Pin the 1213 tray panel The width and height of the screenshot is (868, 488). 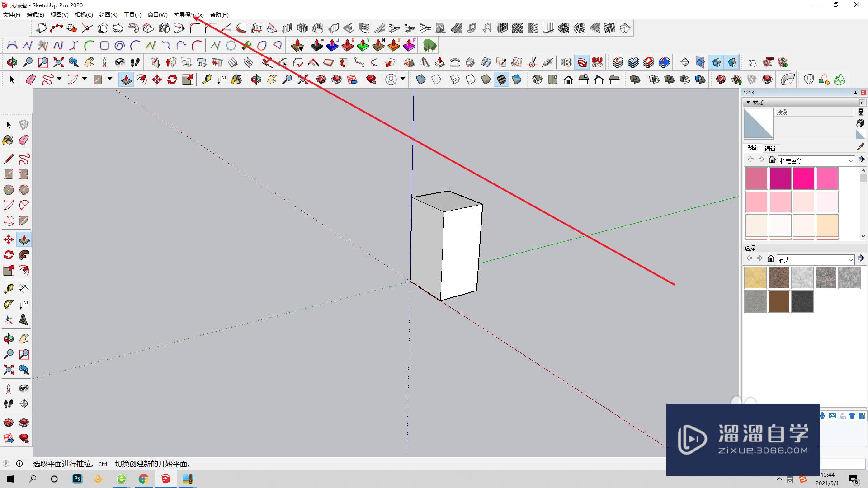pyautogui.click(x=855, y=93)
